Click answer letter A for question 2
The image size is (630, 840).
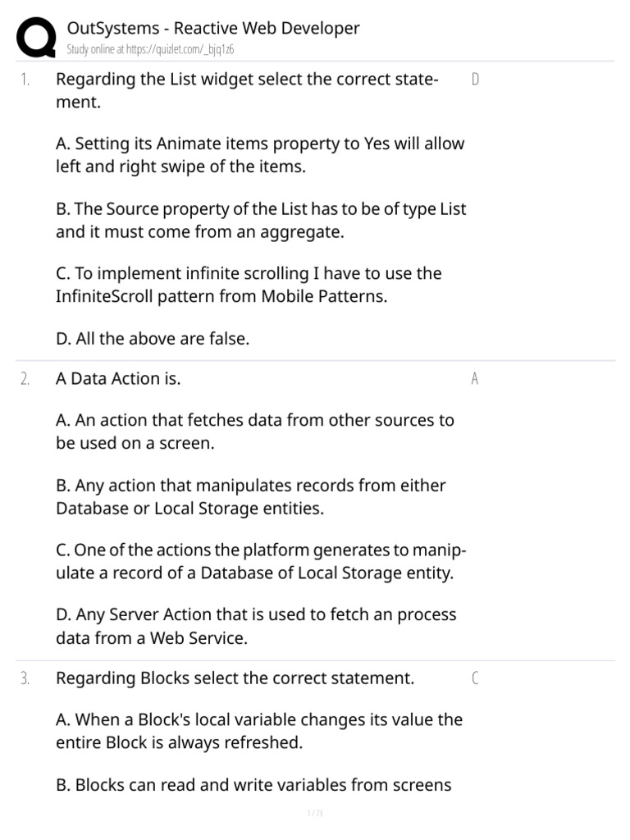point(476,379)
